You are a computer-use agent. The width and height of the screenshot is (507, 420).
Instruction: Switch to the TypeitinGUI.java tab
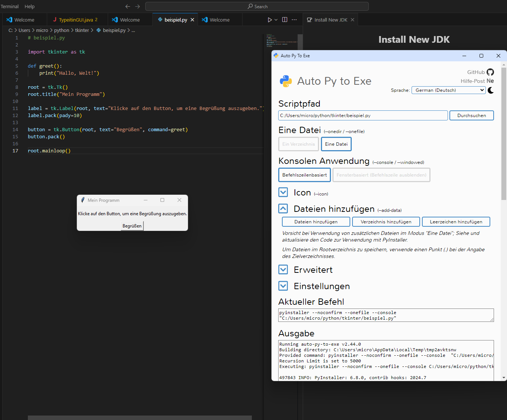[76, 20]
